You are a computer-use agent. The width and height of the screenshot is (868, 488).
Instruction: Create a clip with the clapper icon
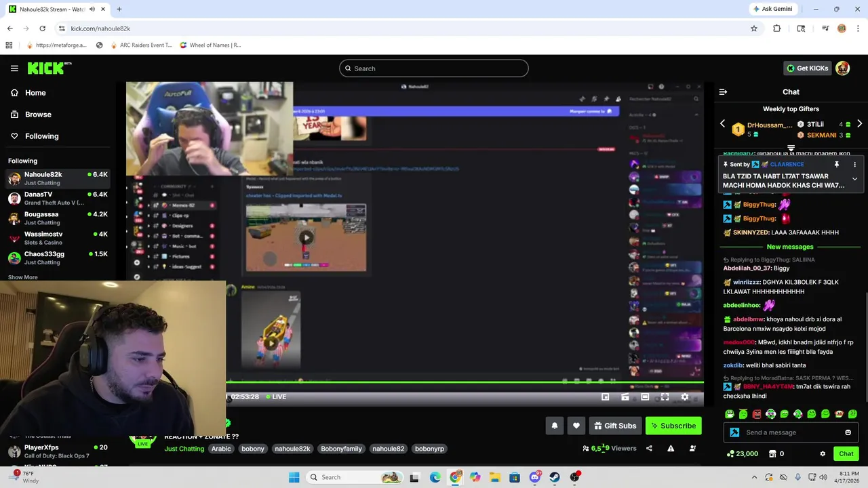[625, 397]
